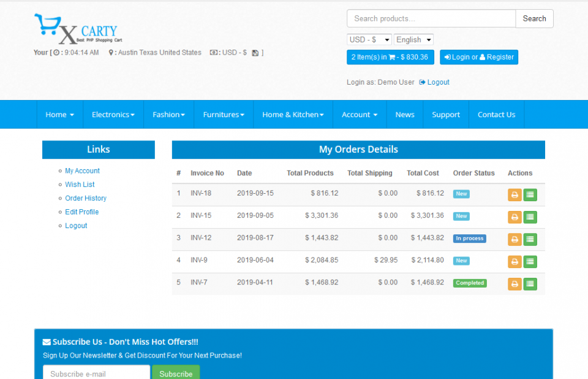The image size is (588, 379).
Task: Print invoice INV-9 with orange icon
Action: [x=514, y=261]
